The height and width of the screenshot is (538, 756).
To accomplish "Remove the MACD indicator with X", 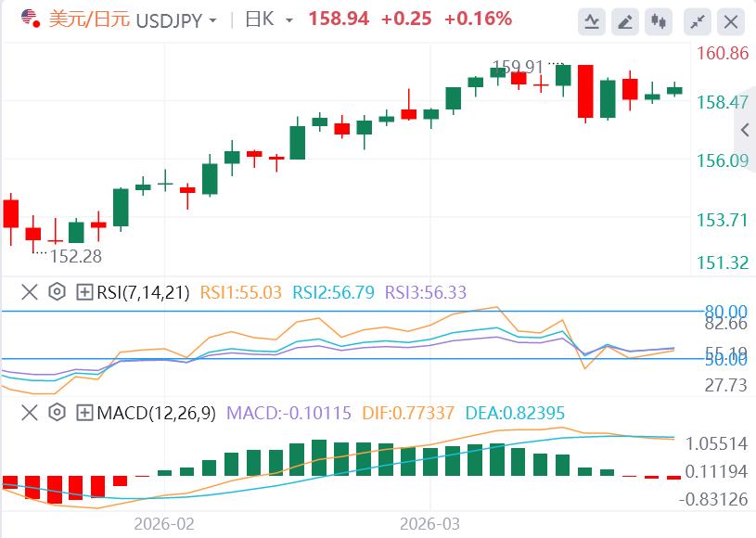I will [30, 413].
